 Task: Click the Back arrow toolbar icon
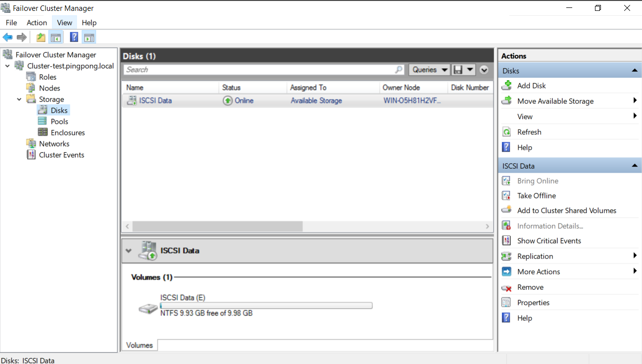(7, 37)
